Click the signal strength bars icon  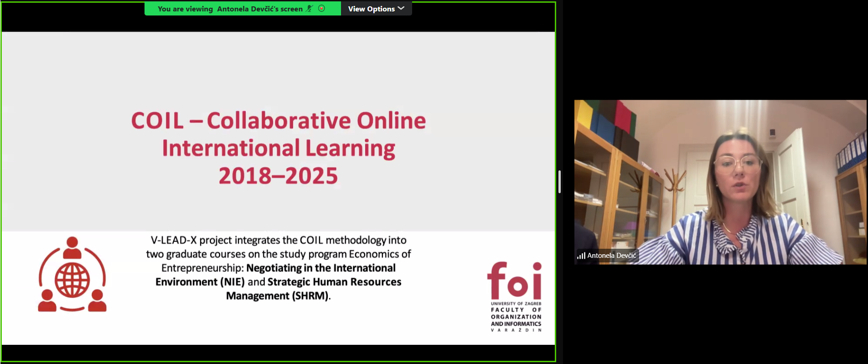(581, 256)
